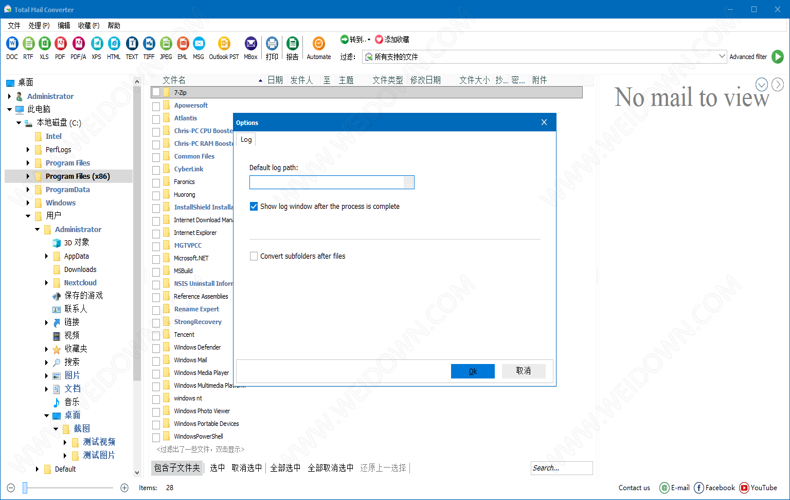Click the Default log path field
This screenshot has height=500, width=790.
pos(332,182)
